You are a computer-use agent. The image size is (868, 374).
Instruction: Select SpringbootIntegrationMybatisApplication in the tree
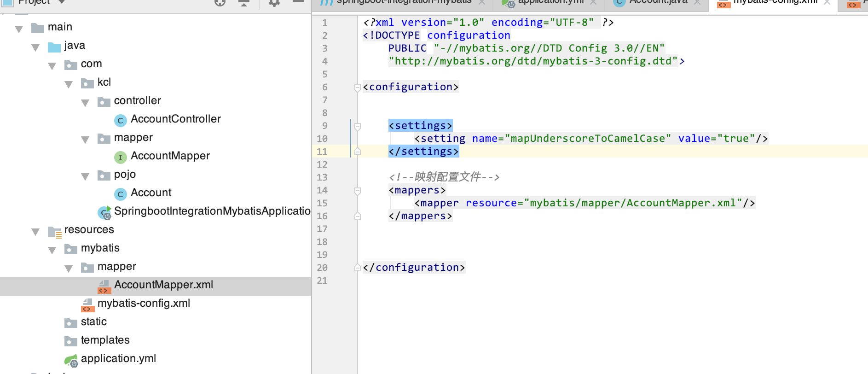coord(212,211)
